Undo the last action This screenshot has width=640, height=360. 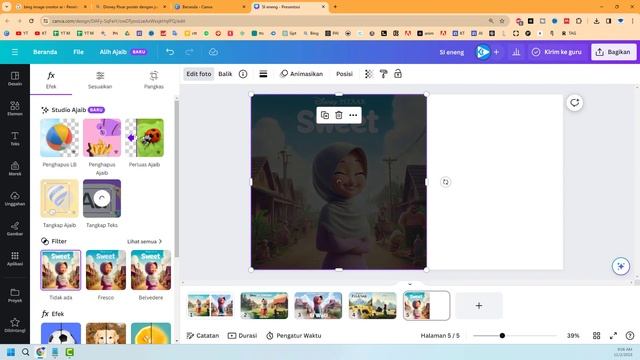click(x=170, y=52)
